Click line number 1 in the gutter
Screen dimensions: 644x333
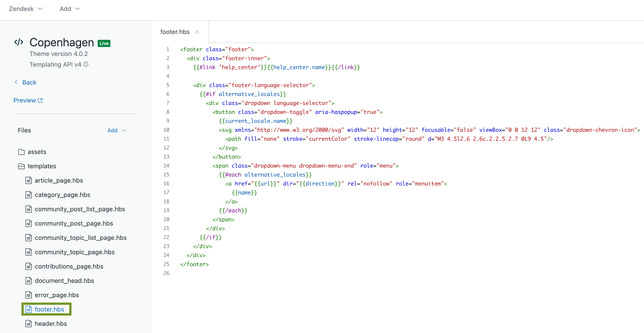[168, 49]
